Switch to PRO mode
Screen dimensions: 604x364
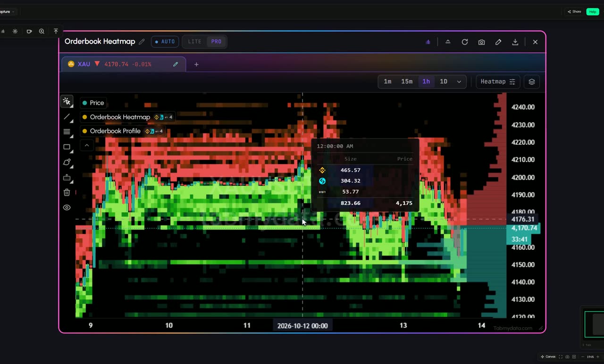pyautogui.click(x=216, y=41)
